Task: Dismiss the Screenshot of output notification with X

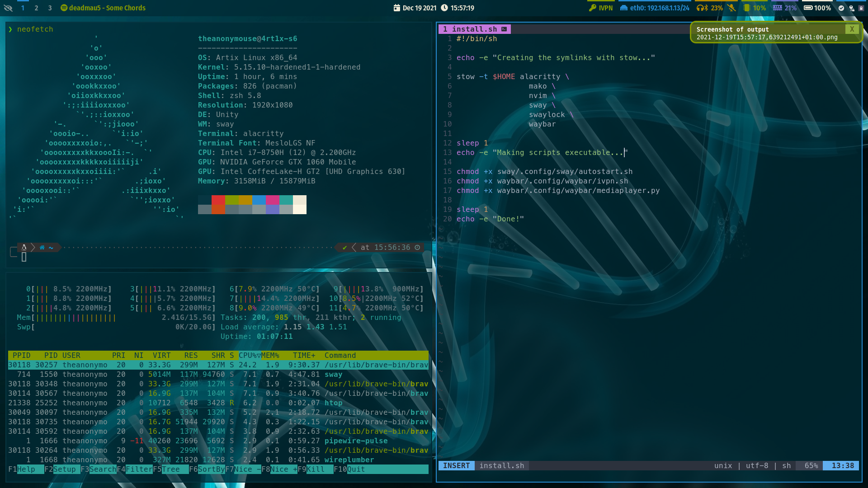Action: click(x=852, y=29)
